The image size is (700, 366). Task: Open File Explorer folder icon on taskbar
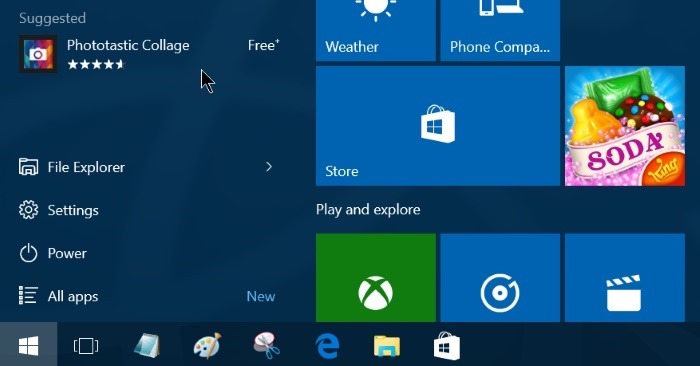[x=387, y=346]
